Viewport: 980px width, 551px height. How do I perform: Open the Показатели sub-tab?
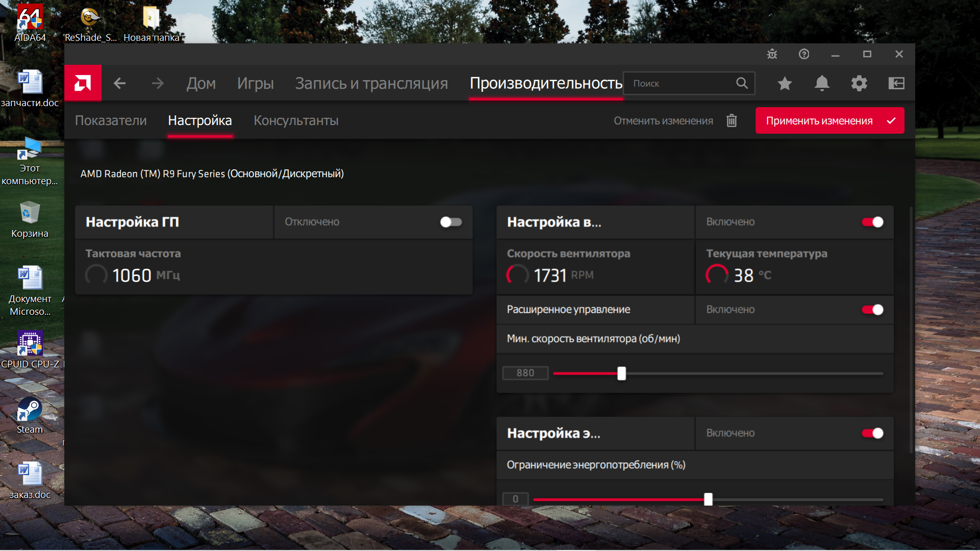click(111, 121)
